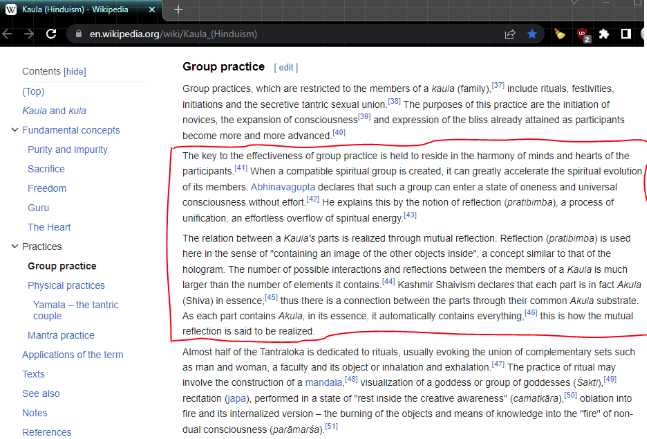
Task: Edit the Group practice section
Action: point(286,67)
